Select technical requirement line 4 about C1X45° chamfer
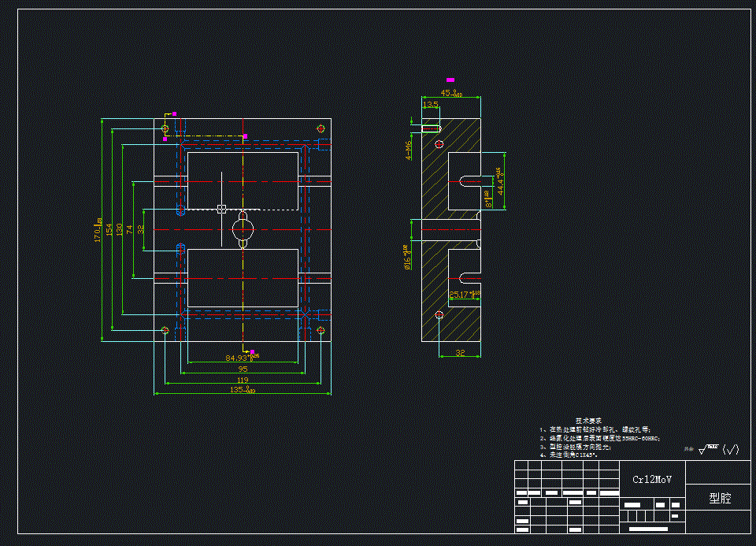The height and width of the screenshot is (546, 756). tap(569, 455)
